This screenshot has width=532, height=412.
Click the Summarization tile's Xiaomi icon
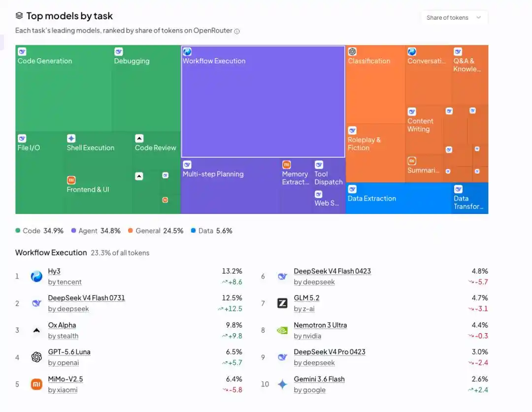tap(412, 161)
